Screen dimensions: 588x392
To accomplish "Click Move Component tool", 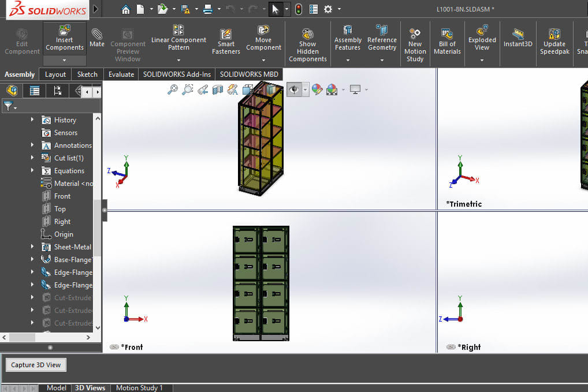I will pyautogui.click(x=263, y=38).
